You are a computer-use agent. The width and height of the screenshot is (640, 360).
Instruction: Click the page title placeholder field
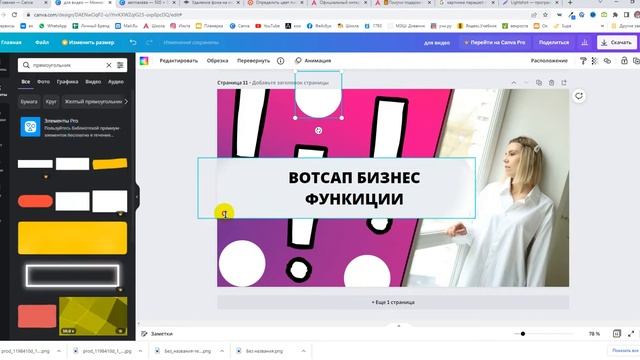290,83
